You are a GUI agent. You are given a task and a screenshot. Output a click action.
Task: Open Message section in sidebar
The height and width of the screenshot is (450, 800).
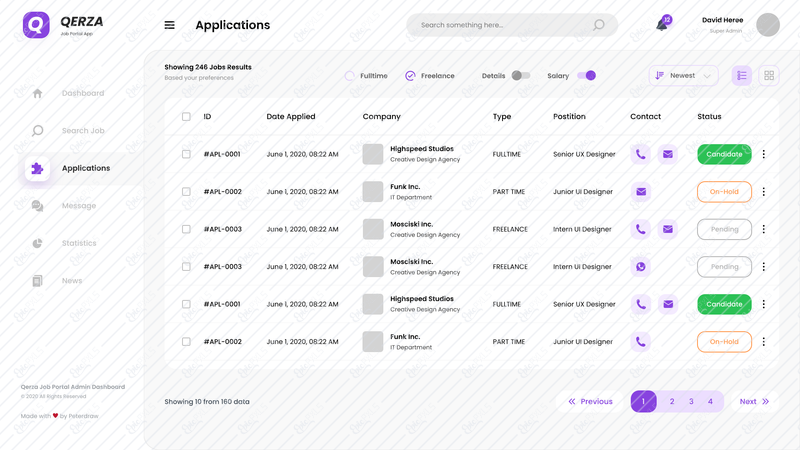(79, 206)
